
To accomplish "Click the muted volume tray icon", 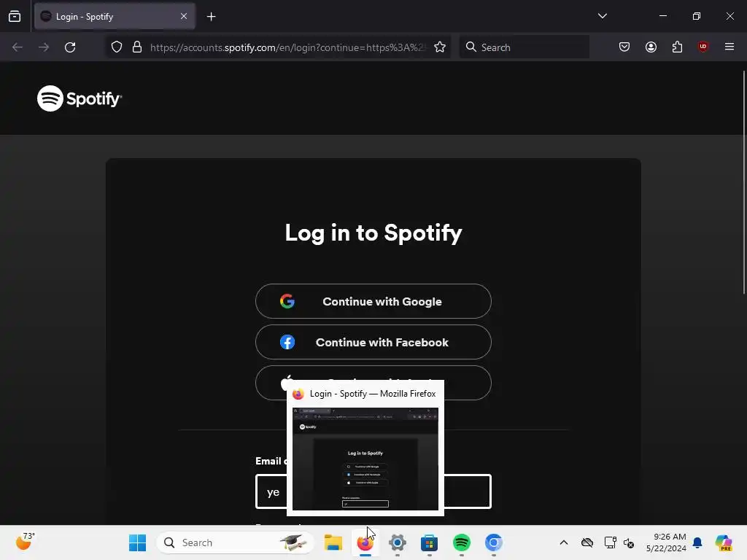I will point(629,542).
